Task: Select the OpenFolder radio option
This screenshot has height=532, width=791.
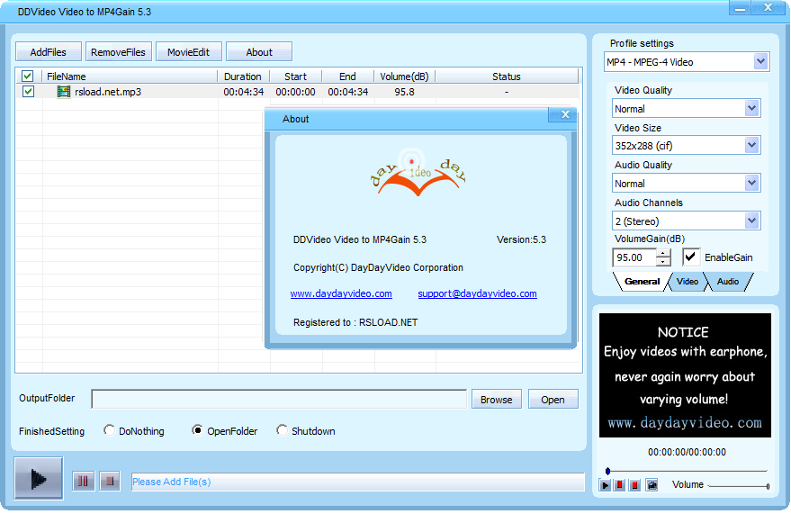Action: [x=197, y=430]
